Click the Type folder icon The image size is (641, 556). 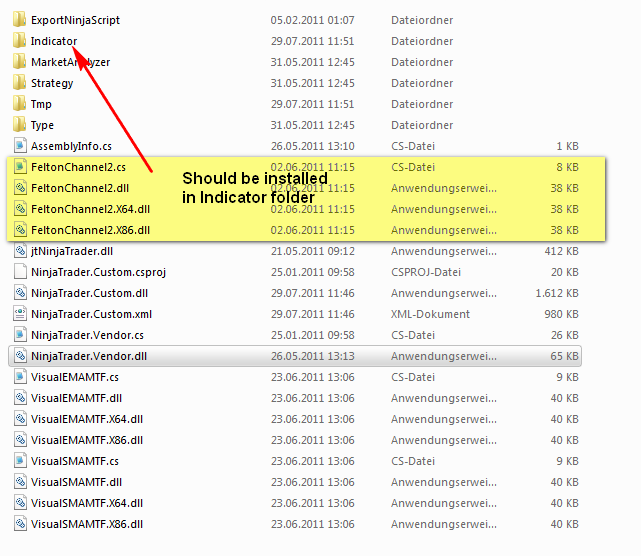coord(20,125)
